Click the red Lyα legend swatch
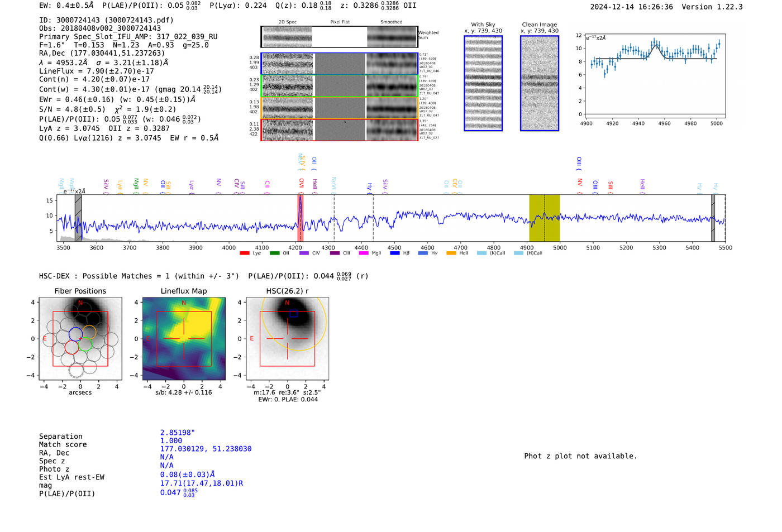 [x=244, y=253]
